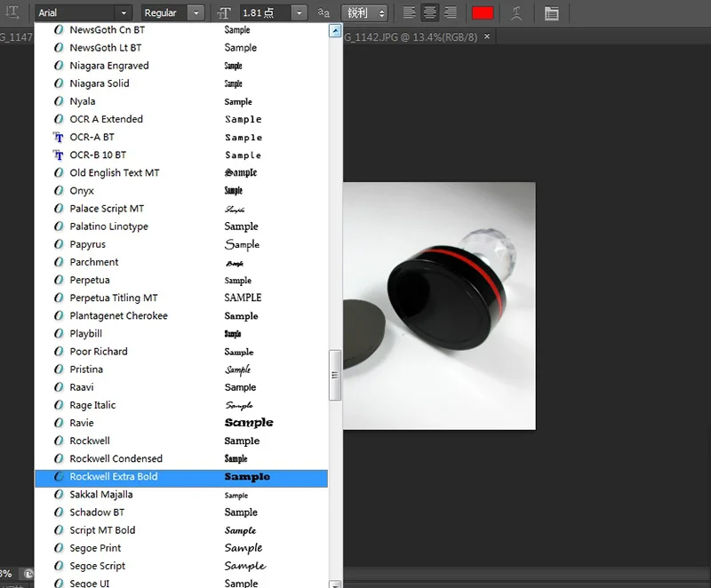Viewport: 711px width, 588px height.
Task: Switch to the G_1142.JPG document tab
Action: [x=411, y=37]
